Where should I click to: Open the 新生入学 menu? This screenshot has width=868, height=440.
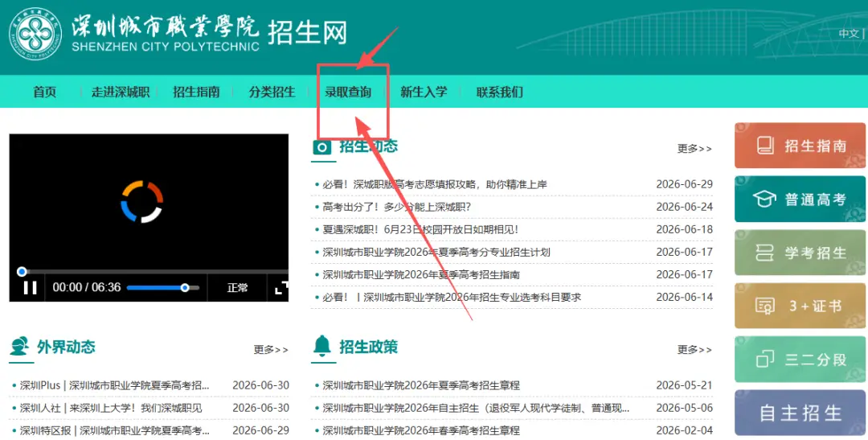pos(424,92)
